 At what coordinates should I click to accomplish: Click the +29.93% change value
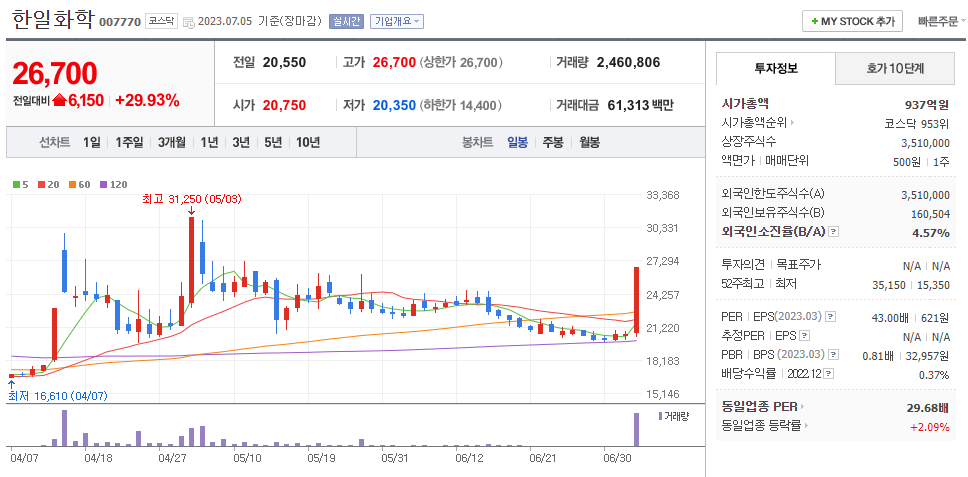click(147, 101)
